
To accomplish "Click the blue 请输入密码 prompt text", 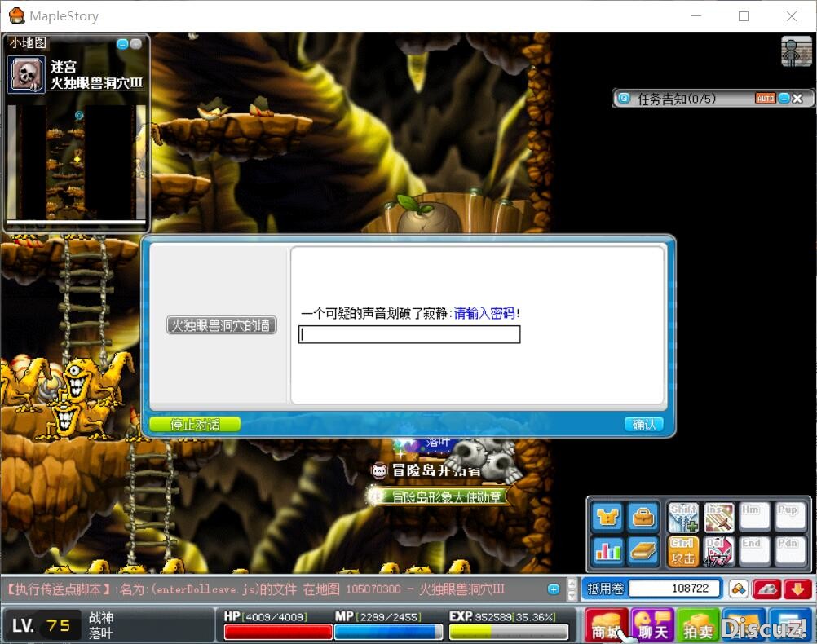I will 484,313.
